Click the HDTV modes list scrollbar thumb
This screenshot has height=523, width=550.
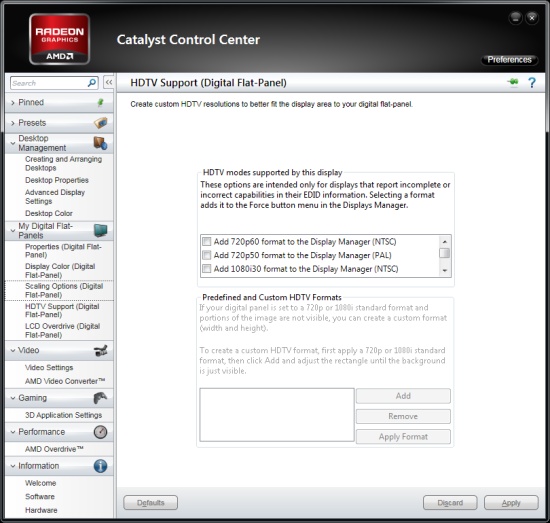(x=444, y=253)
